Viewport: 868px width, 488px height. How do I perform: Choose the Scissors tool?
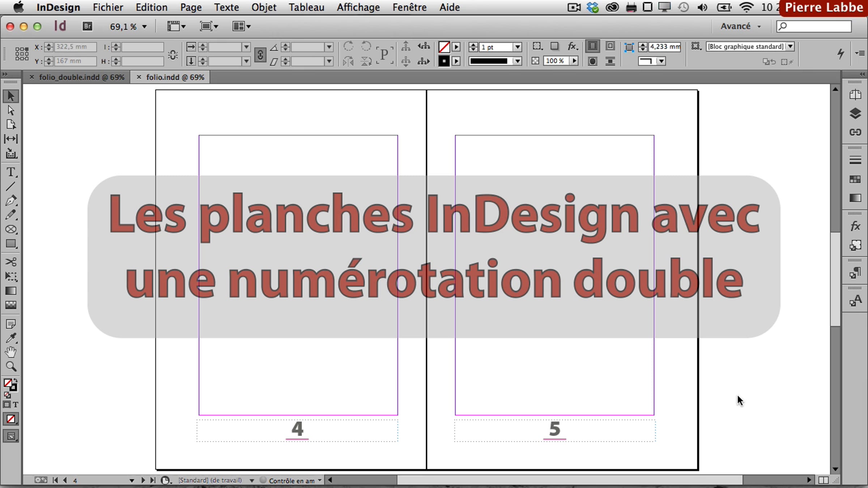[11, 262]
